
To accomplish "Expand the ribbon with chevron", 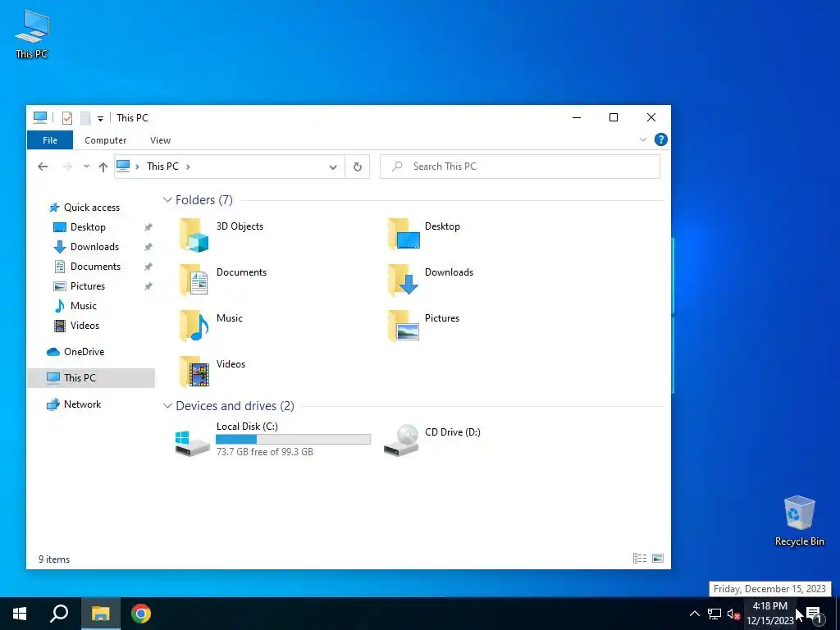I will [643, 139].
